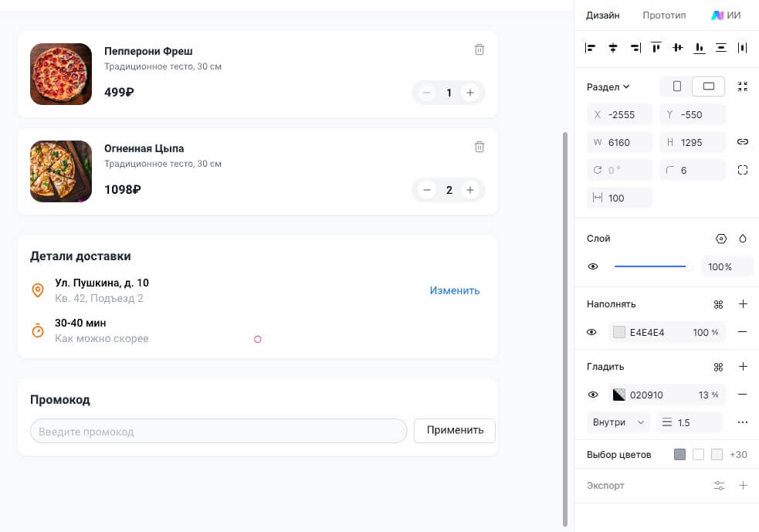Click the 020910 stroke color swatch
This screenshot has height=532, width=759.
[x=619, y=395]
